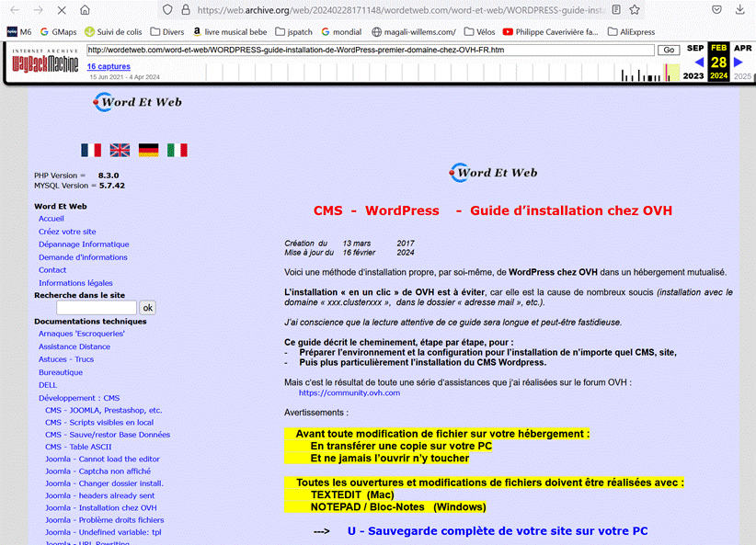The height and width of the screenshot is (545, 756).
Task: Open Astuces - Trucs documentation link
Action: [x=66, y=359]
